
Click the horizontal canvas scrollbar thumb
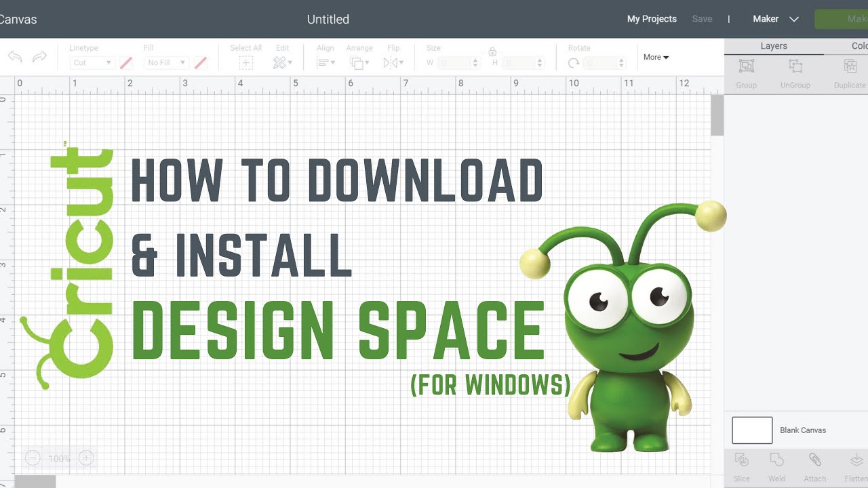tap(35, 481)
